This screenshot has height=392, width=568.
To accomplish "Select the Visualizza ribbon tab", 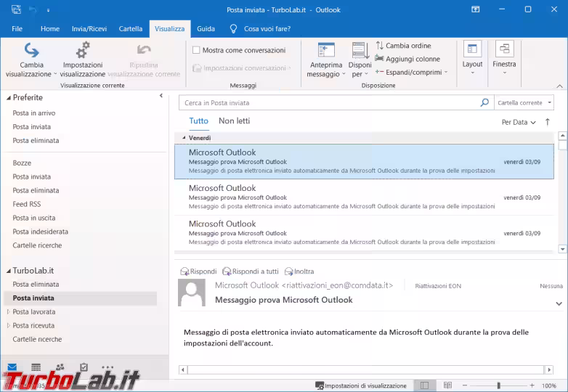I will pos(169,28).
